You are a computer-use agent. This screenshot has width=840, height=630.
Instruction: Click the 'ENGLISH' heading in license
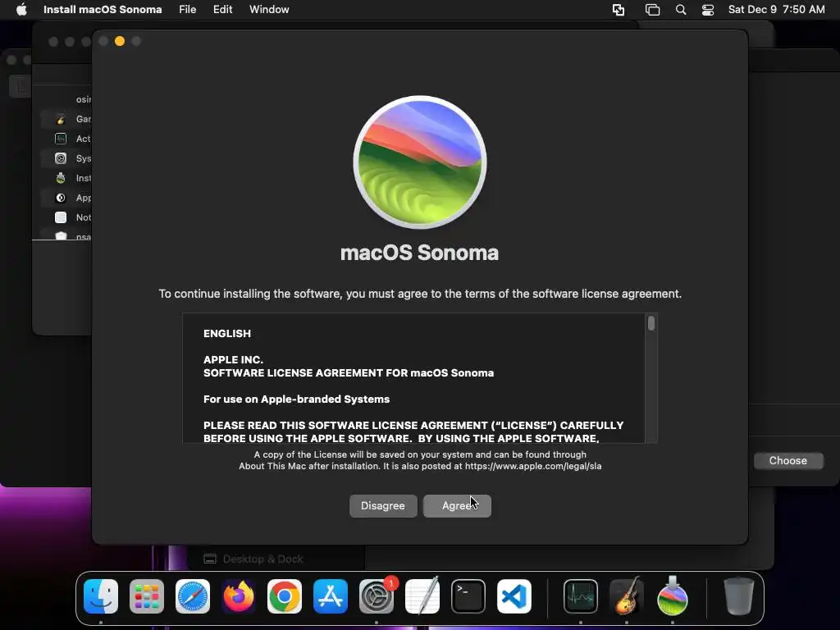(227, 333)
